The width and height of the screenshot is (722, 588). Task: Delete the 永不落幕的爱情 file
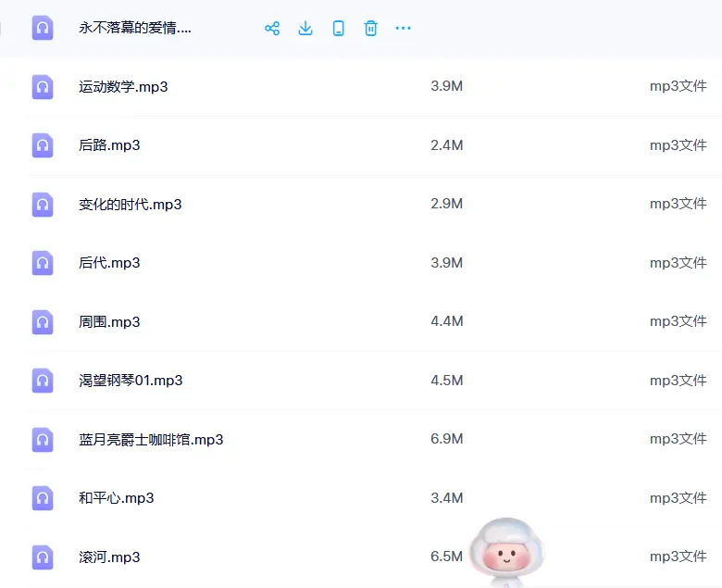370,28
